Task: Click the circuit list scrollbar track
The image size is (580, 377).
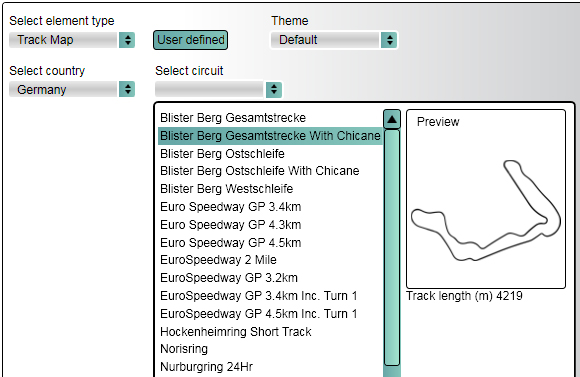Action: coord(392,247)
